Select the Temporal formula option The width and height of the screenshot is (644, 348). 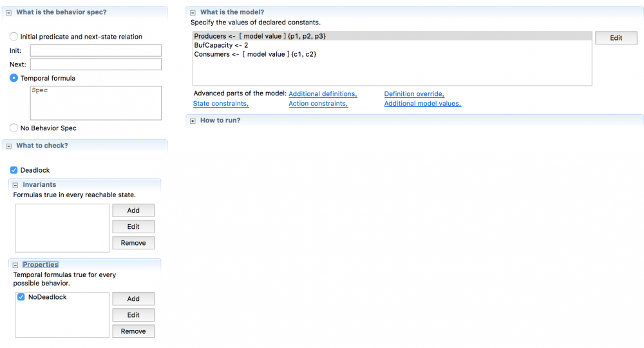14,78
